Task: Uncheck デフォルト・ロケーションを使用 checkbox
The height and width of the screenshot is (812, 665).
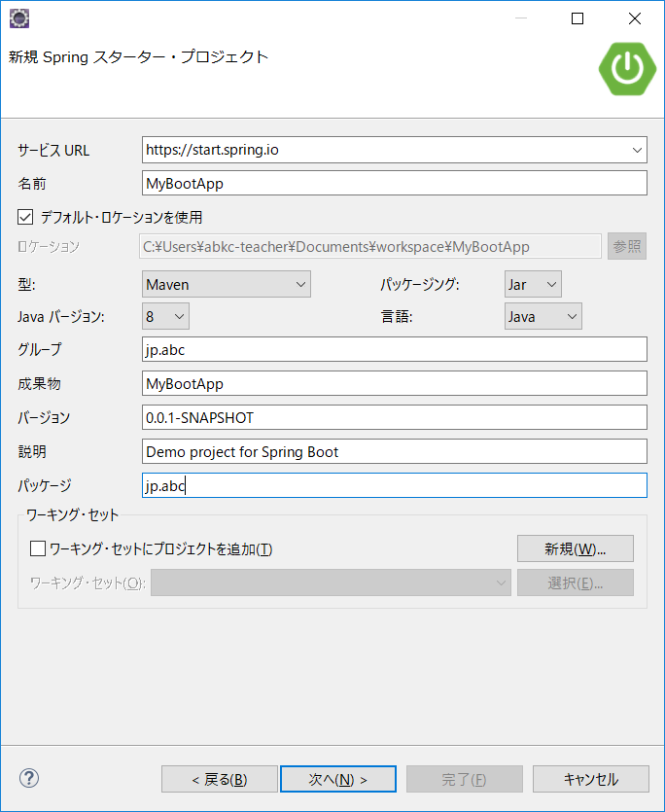Action: (x=25, y=217)
